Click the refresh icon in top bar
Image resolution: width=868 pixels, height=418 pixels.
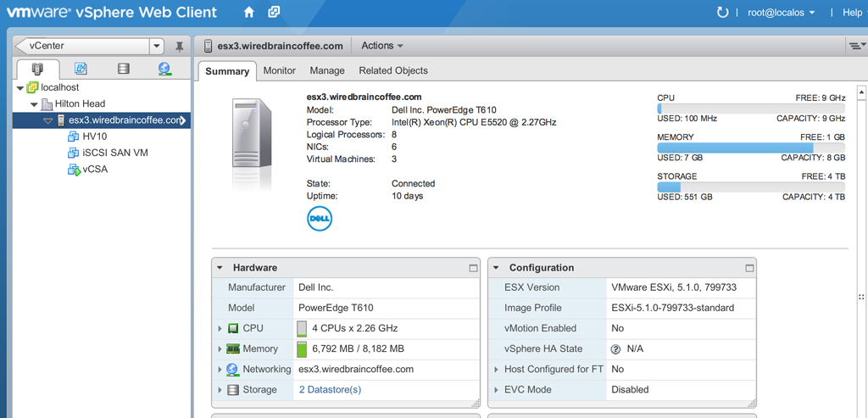722,12
